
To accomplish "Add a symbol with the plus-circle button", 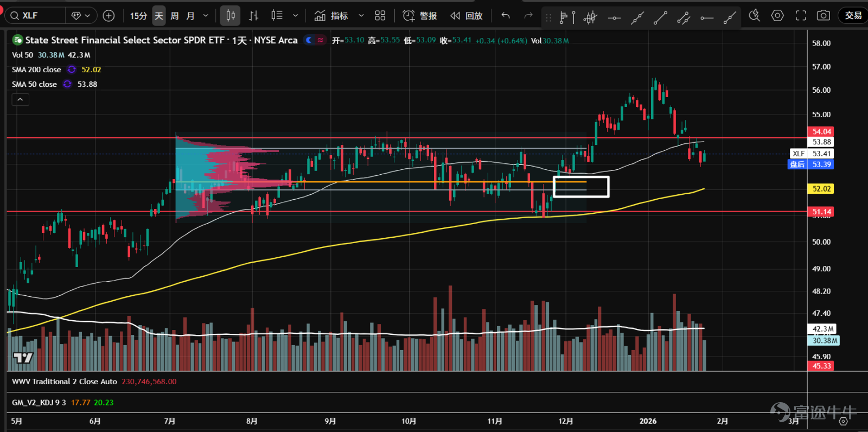I will coord(108,16).
